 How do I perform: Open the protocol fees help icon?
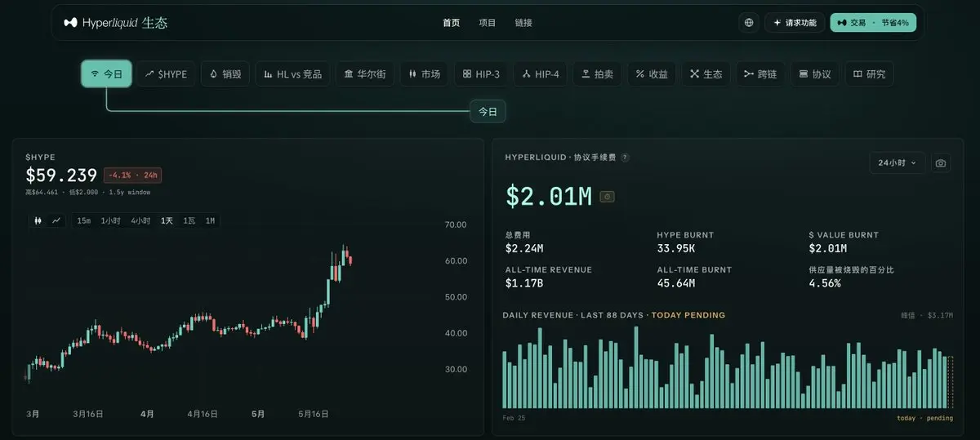click(x=625, y=158)
